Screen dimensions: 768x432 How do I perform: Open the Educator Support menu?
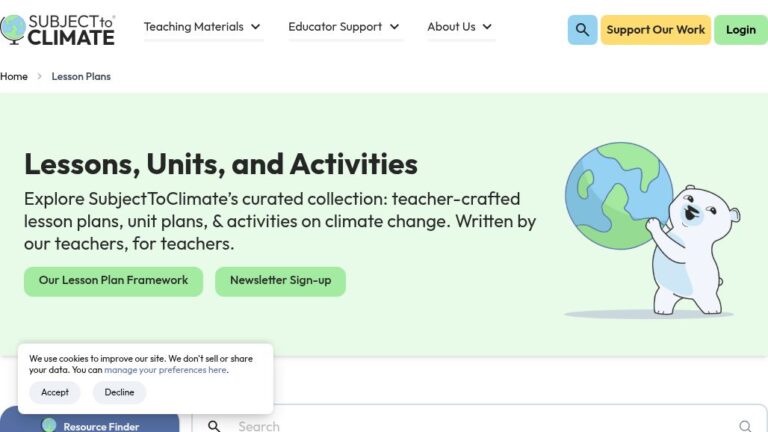[x=344, y=27]
